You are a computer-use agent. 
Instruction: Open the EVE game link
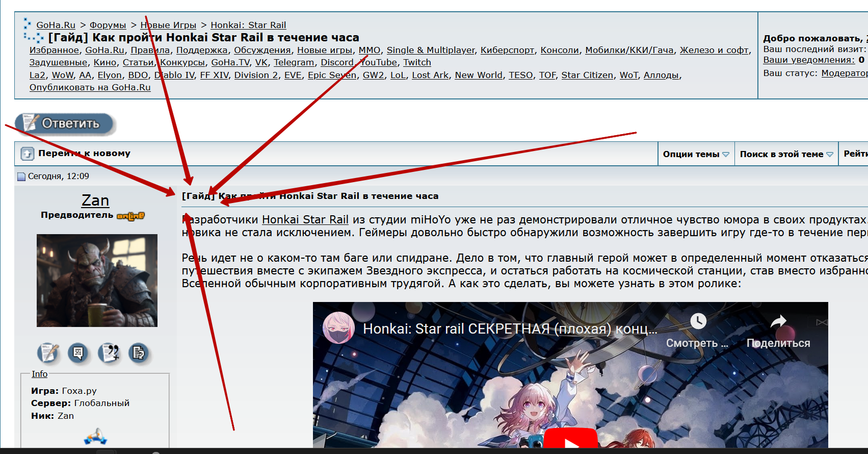pos(293,75)
